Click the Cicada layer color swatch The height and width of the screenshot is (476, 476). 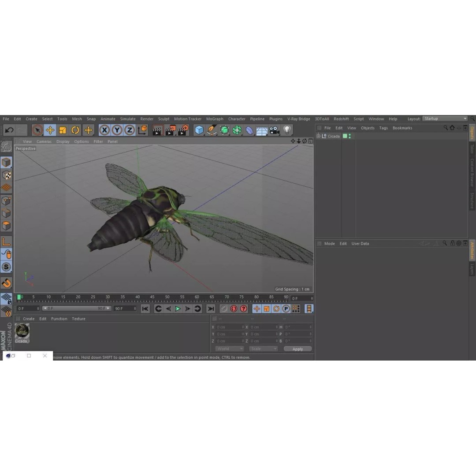(x=345, y=136)
